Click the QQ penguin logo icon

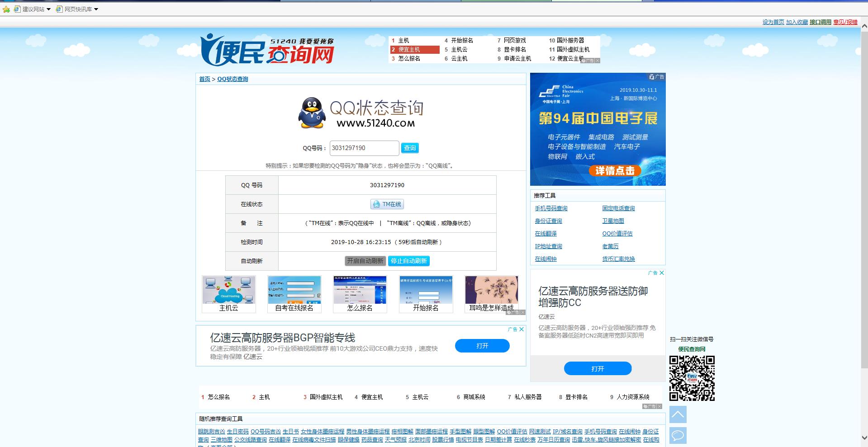pos(312,113)
